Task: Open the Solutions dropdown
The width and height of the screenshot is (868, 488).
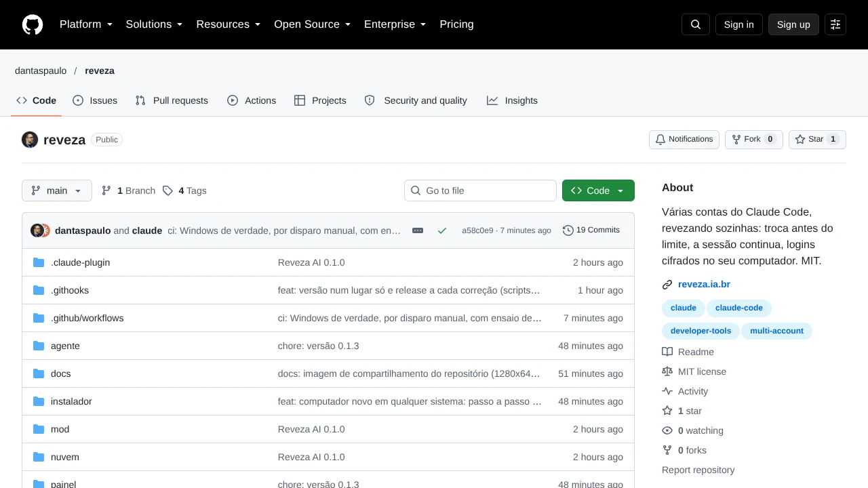Action: [154, 24]
